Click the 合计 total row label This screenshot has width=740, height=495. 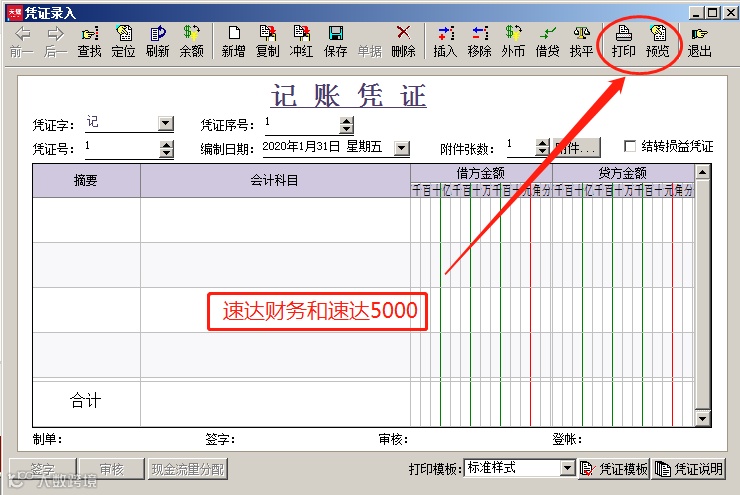click(85, 401)
